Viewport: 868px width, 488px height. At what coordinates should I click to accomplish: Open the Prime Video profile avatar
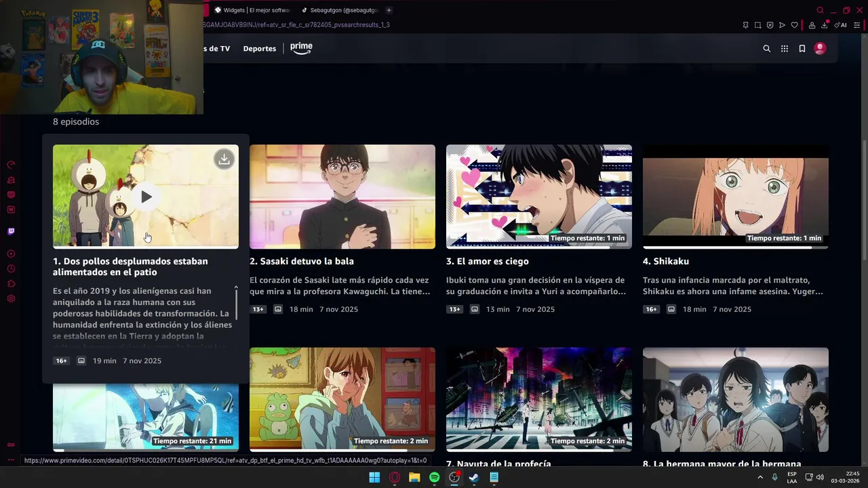point(820,48)
